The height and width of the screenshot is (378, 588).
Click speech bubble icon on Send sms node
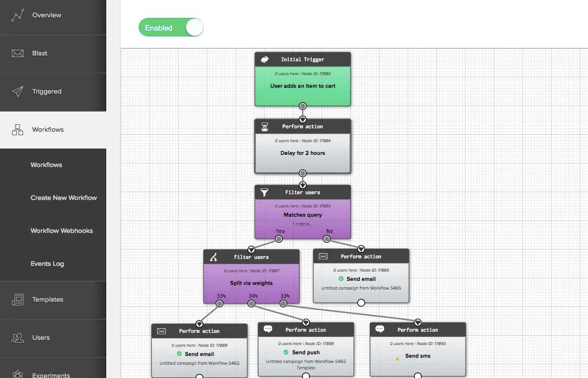380,329
